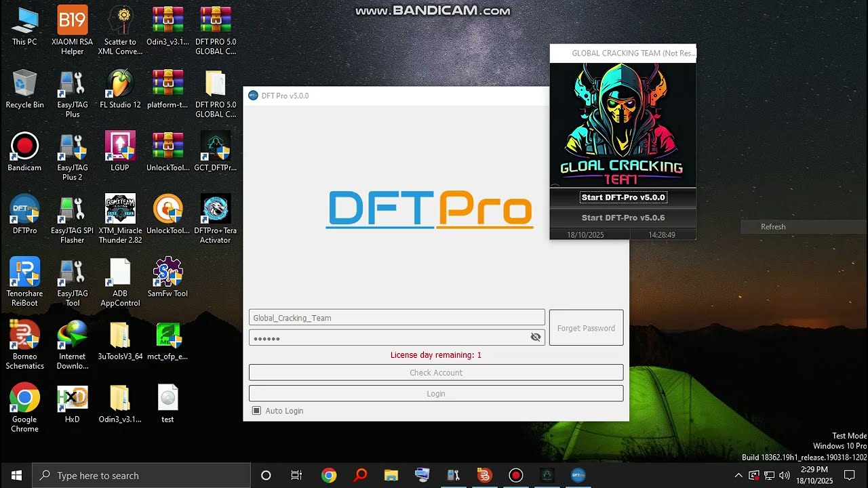Click the Refresh desktop context menu entry
868x488 pixels.
[773, 227]
